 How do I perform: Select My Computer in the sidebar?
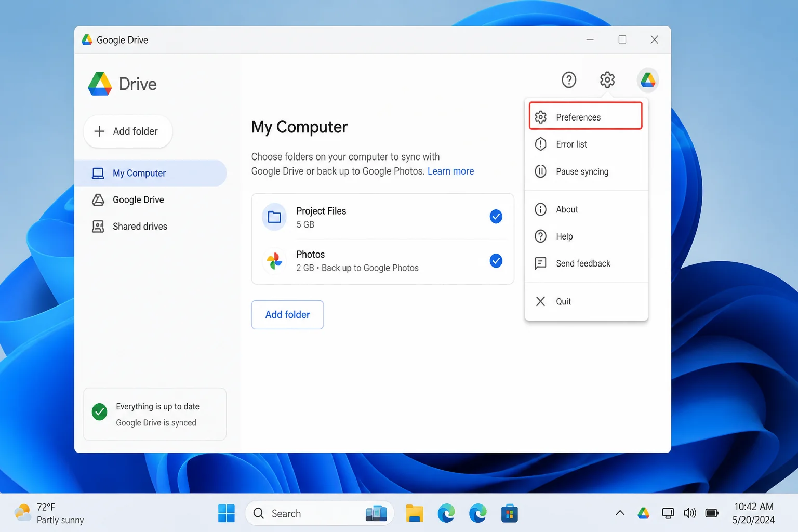(151, 173)
